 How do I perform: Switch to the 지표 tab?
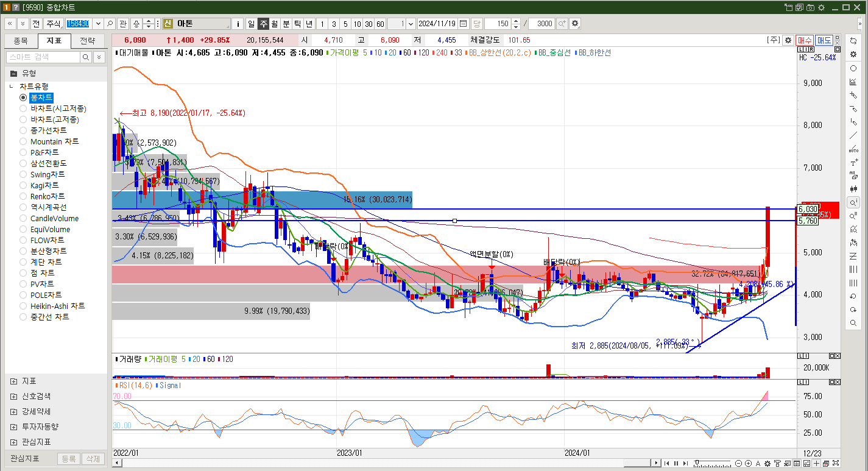coord(54,41)
